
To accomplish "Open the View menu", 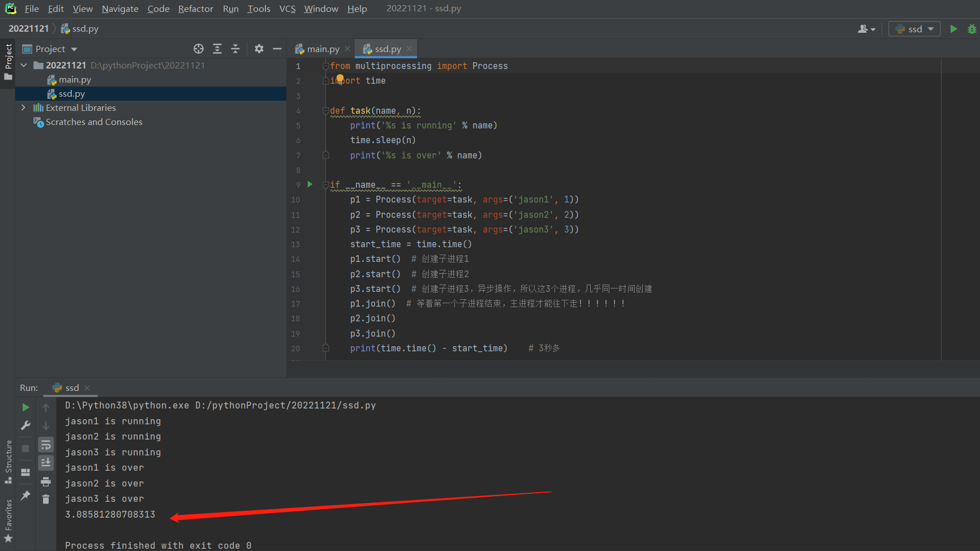I will (83, 9).
